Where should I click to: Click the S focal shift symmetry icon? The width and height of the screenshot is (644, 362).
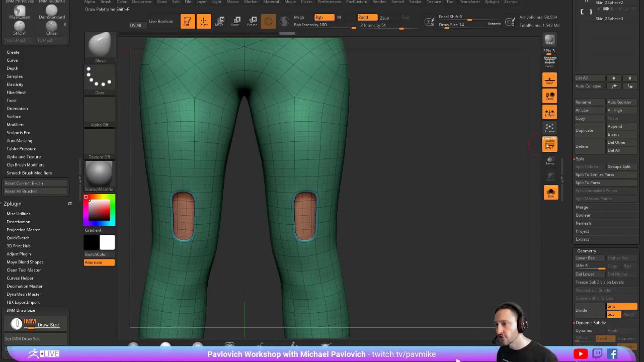pos(429,22)
